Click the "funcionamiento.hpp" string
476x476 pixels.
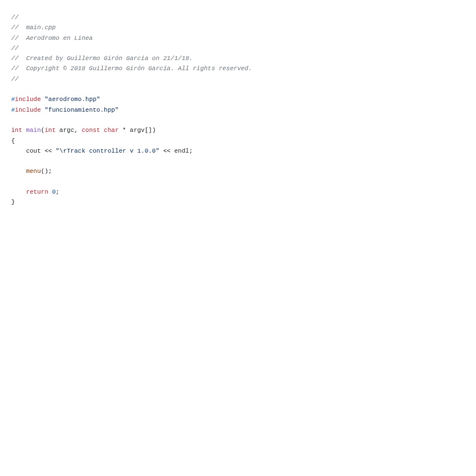coord(81,110)
